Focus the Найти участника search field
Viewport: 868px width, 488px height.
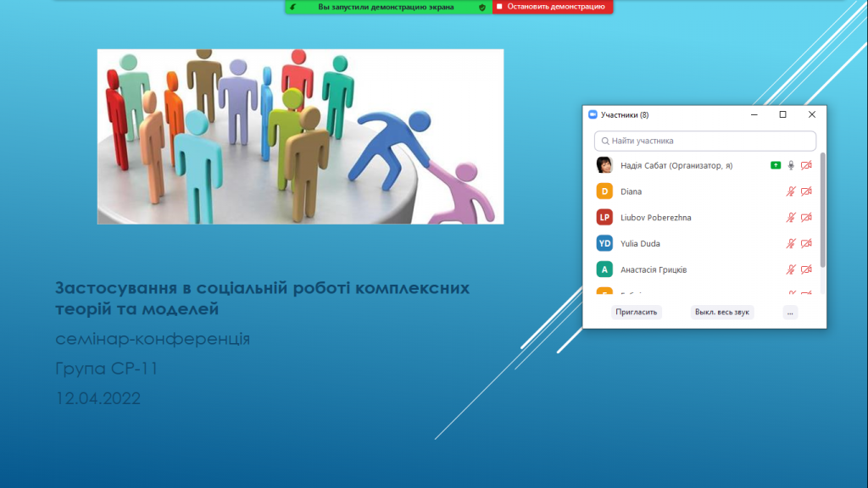click(705, 141)
